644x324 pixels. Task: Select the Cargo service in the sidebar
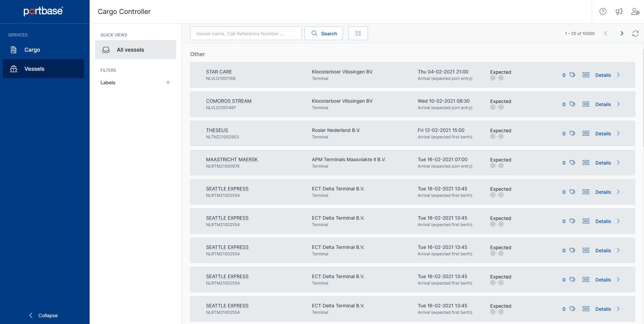pyautogui.click(x=32, y=50)
